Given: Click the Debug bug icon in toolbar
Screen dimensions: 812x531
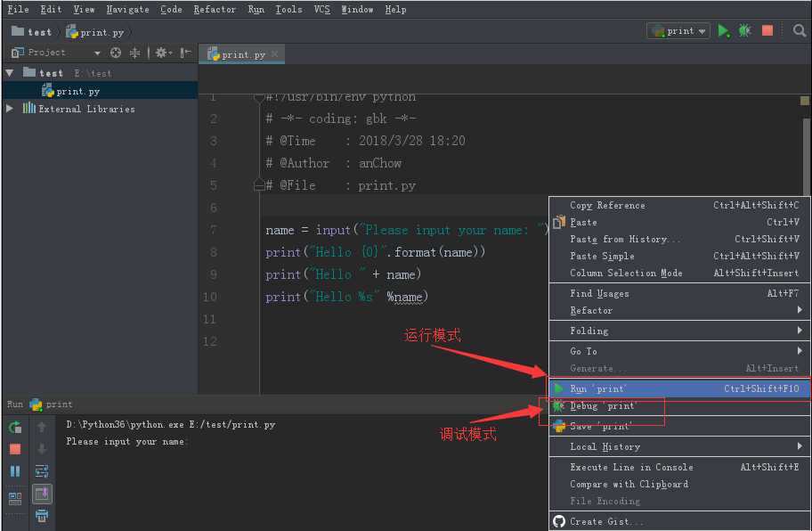Looking at the screenshot, I should [x=744, y=31].
